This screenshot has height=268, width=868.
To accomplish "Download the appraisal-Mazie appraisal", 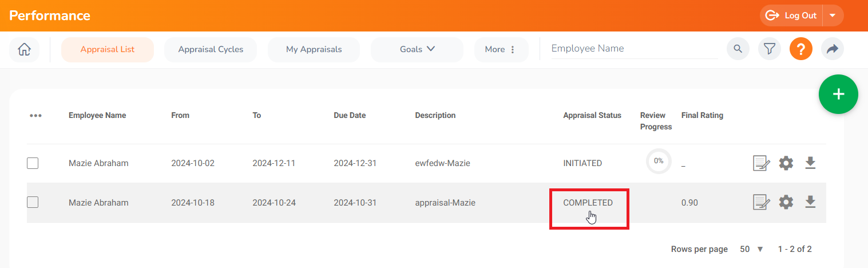I will (x=810, y=202).
